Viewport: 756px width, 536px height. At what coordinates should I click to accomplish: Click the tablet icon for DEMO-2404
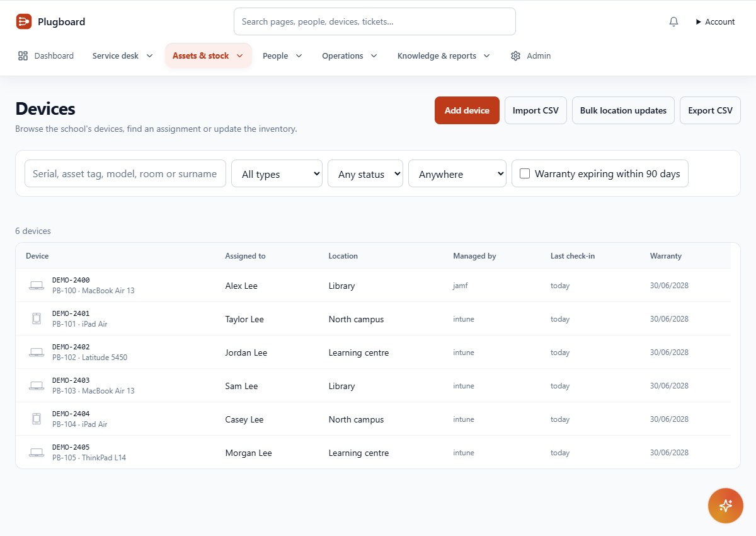(x=37, y=419)
